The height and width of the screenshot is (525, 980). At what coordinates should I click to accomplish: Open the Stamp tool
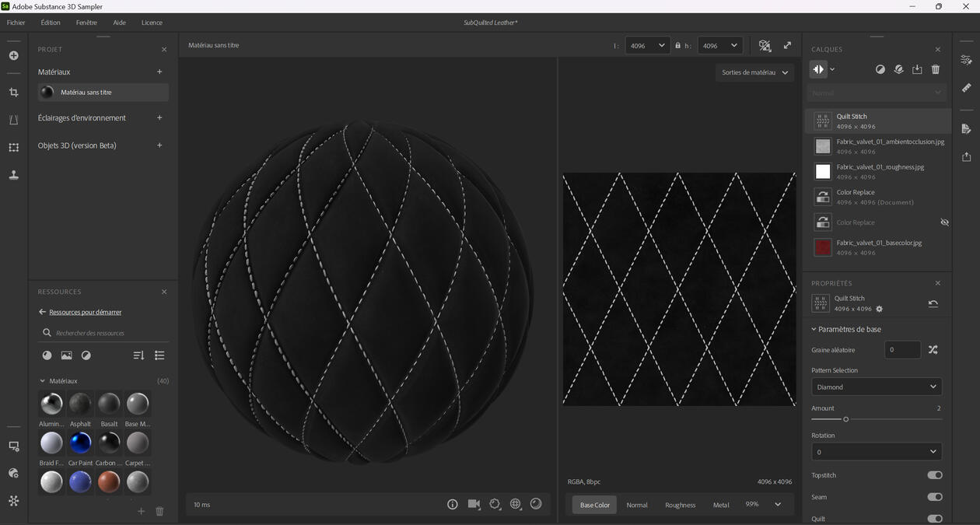click(x=13, y=175)
